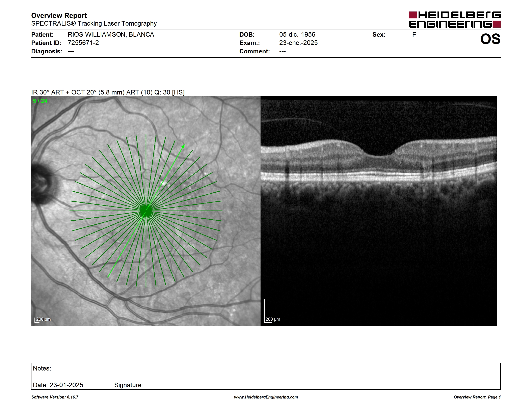532x411 pixels.
Task: Click the 'Patient ID:' label
Action: click(x=46, y=43)
